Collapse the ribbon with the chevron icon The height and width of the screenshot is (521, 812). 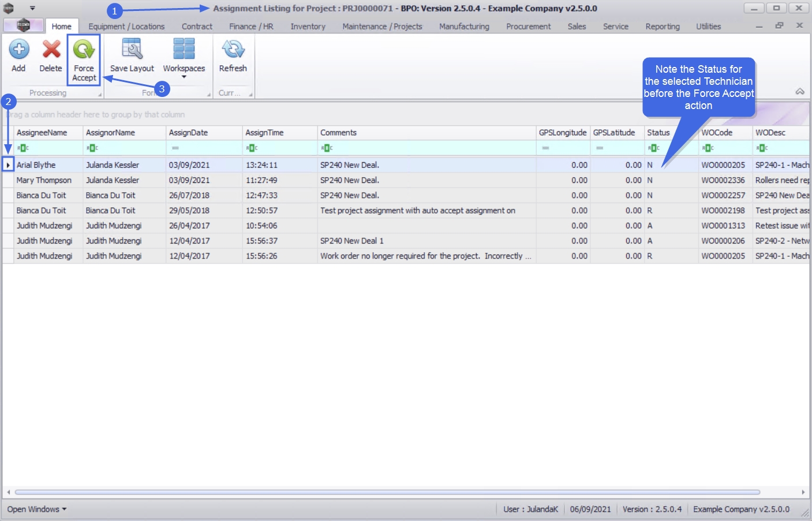[799, 92]
